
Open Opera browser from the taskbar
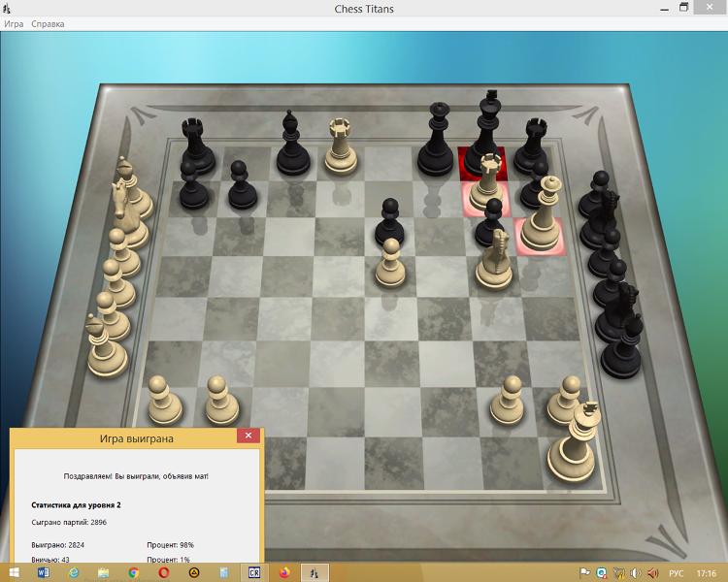pyautogui.click(x=164, y=572)
